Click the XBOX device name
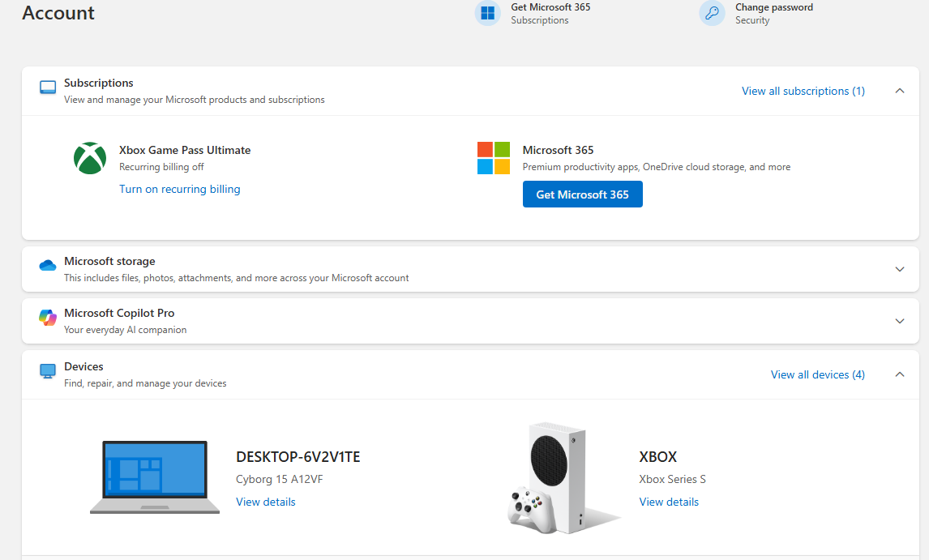 657,457
